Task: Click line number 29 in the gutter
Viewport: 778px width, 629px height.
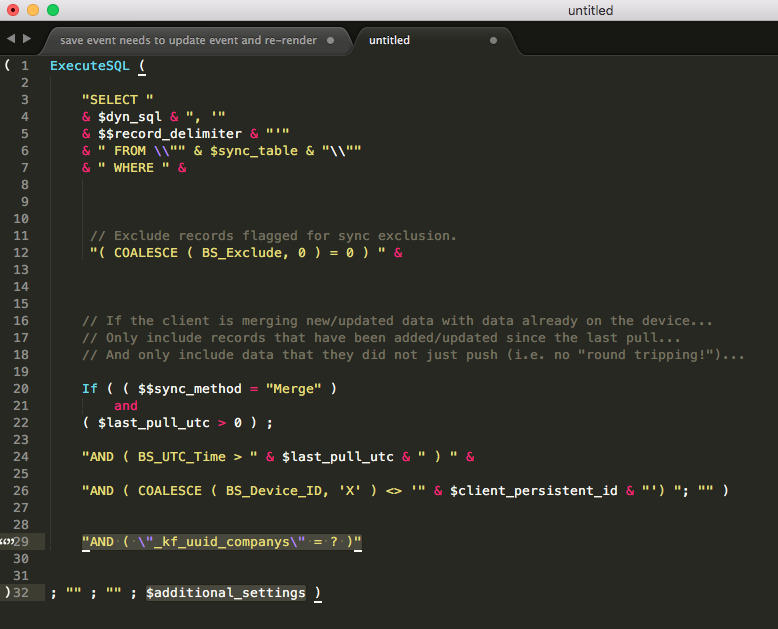Action: tap(21, 542)
